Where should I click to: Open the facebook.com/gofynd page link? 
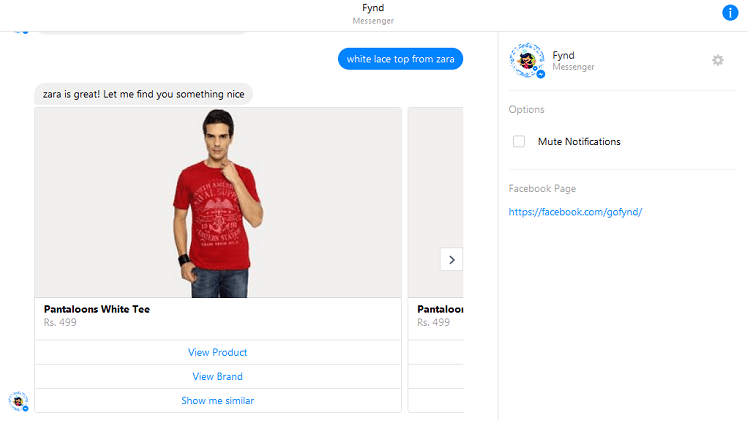[x=575, y=212]
